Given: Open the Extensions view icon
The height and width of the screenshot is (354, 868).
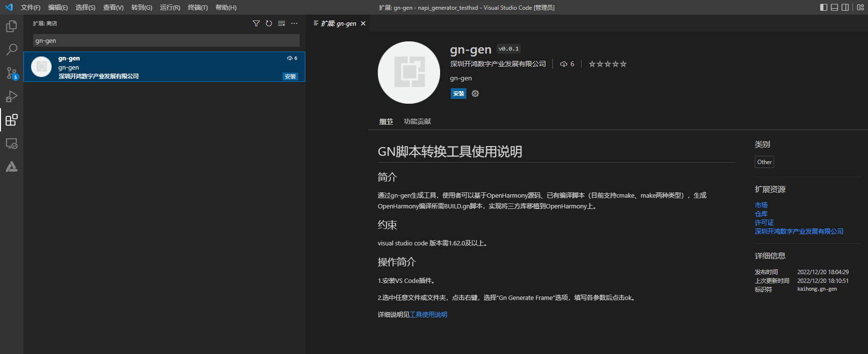Looking at the screenshot, I should [12, 120].
